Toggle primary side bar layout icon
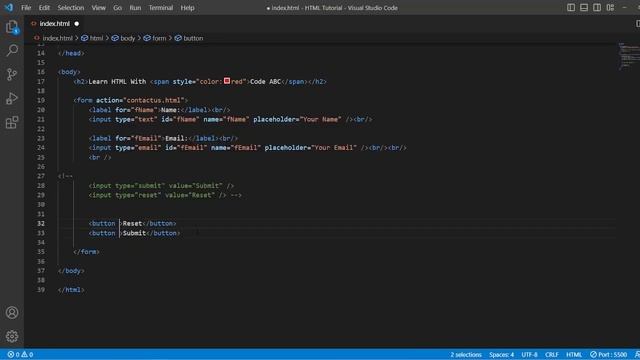The image size is (640, 360). pos(571,8)
